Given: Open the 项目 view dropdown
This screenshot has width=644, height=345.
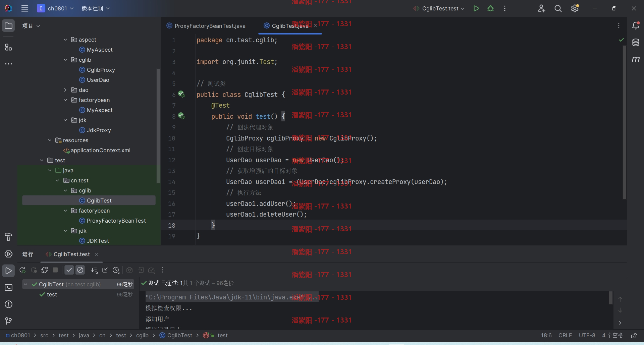Looking at the screenshot, I should point(31,26).
